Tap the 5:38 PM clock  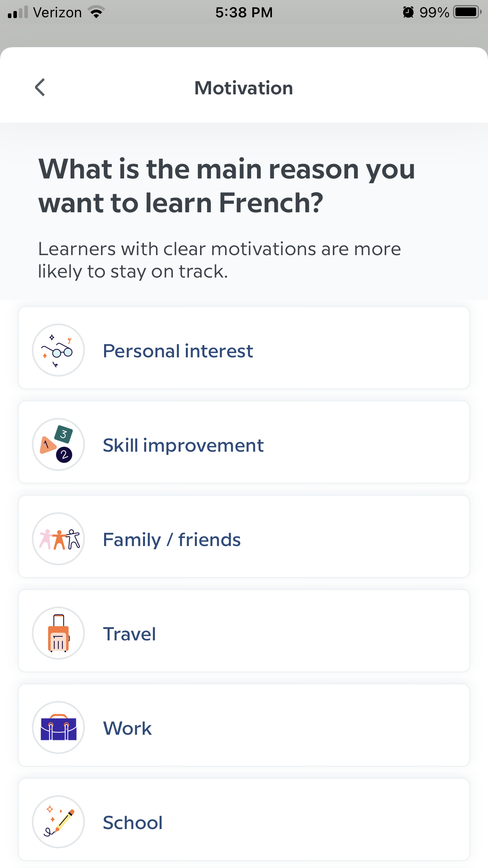point(244,13)
